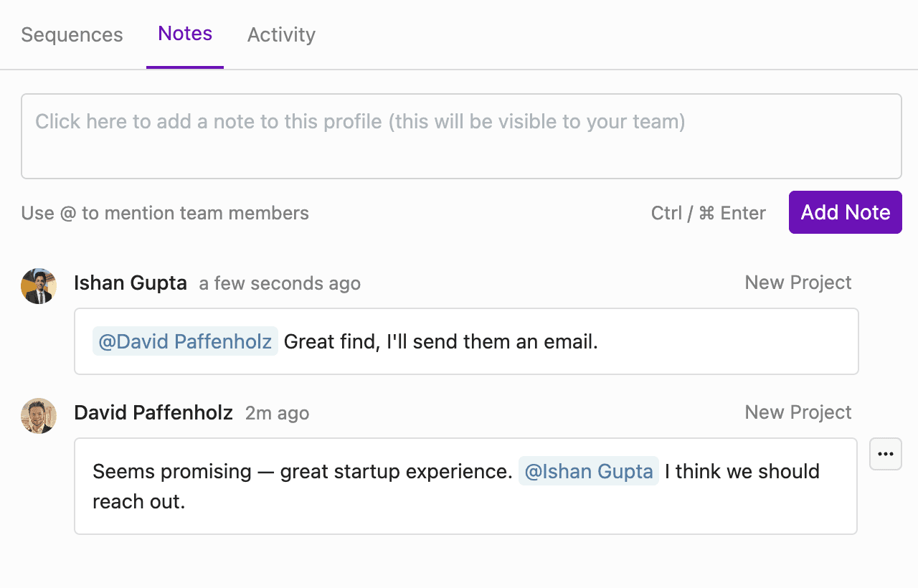Click Ishan Gupta's profile avatar
The width and height of the screenshot is (918, 588).
(x=39, y=286)
